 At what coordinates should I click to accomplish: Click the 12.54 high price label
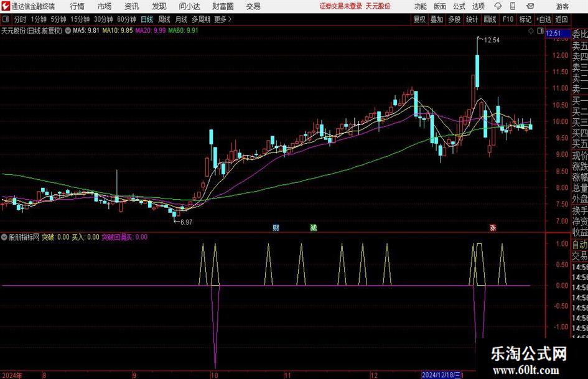pyautogui.click(x=492, y=40)
